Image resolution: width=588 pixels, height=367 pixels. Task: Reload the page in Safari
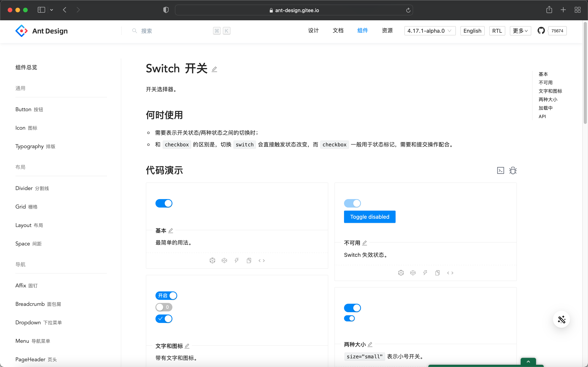[x=408, y=10]
